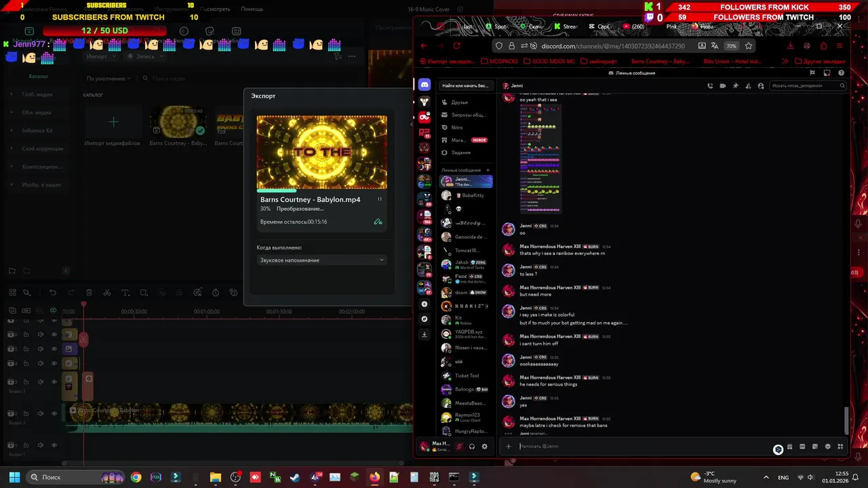Switch to the (260) YouTube browser tab
The image size is (868, 488).
click(x=633, y=26)
